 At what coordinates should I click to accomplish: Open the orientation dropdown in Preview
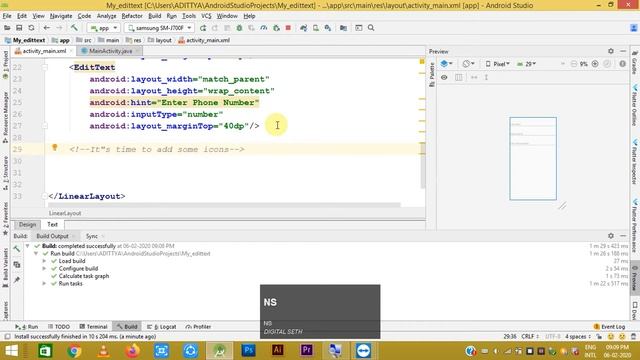(468, 64)
